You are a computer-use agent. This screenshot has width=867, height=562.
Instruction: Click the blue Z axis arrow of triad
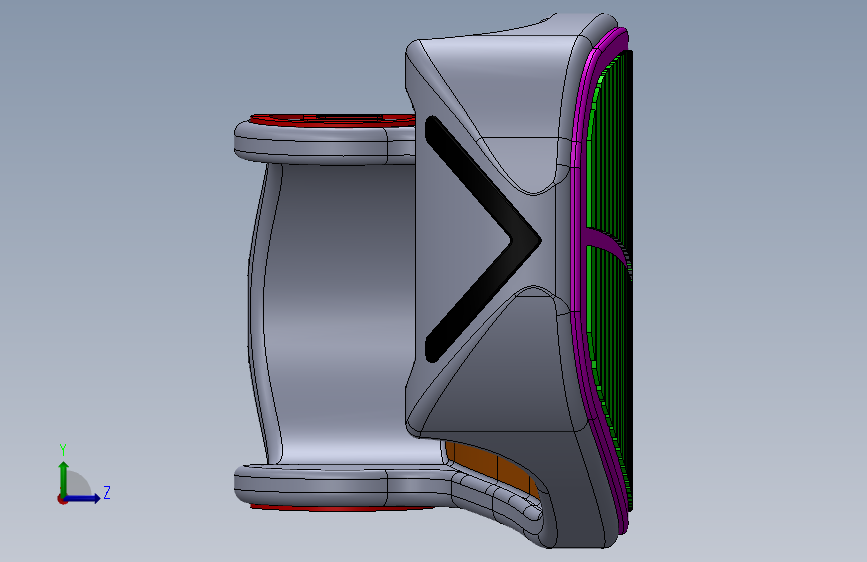click(x=84, y=498)
